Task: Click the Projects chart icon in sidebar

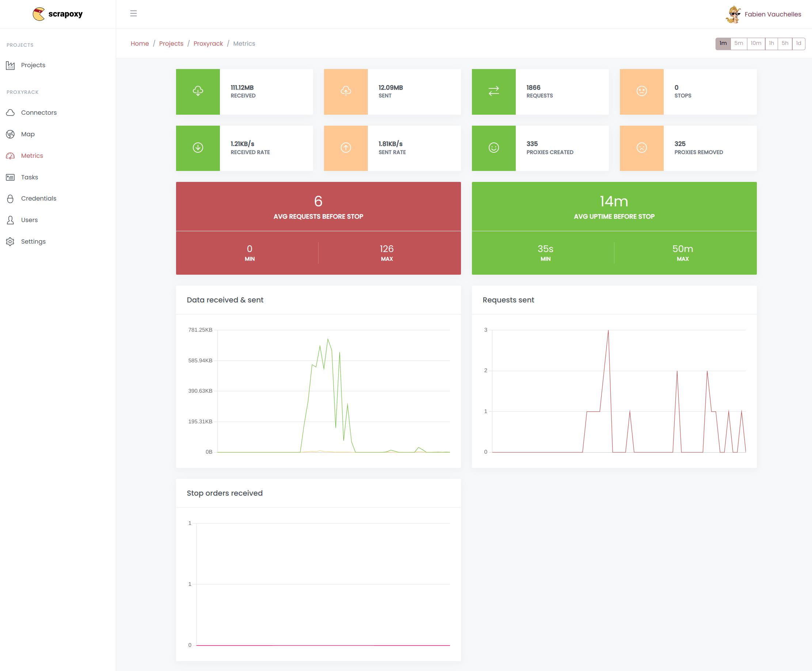Action: click(x=11, y=65)
